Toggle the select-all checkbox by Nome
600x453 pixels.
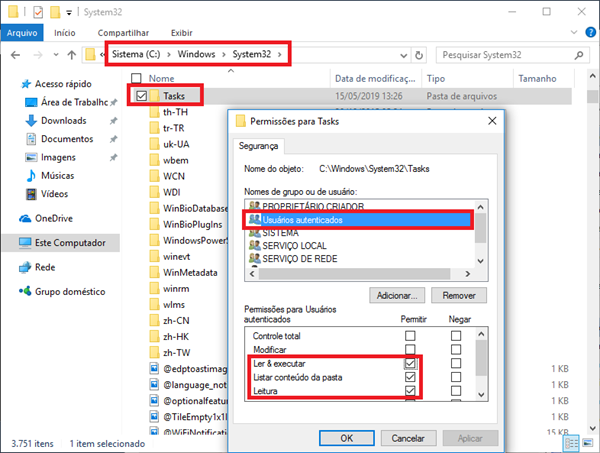click(136, 78)
